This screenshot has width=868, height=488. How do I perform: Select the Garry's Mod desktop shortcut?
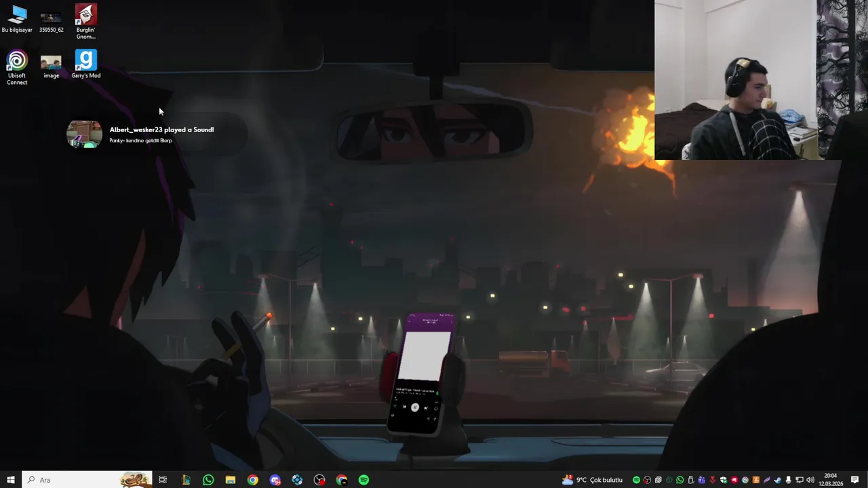tap(85, 64)
